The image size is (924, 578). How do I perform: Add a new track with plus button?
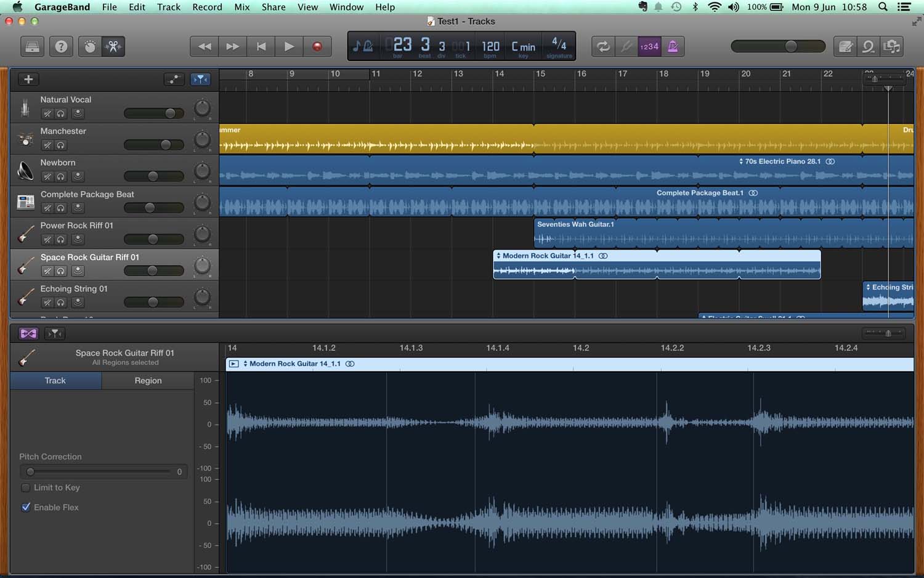(x=28, y=79)
